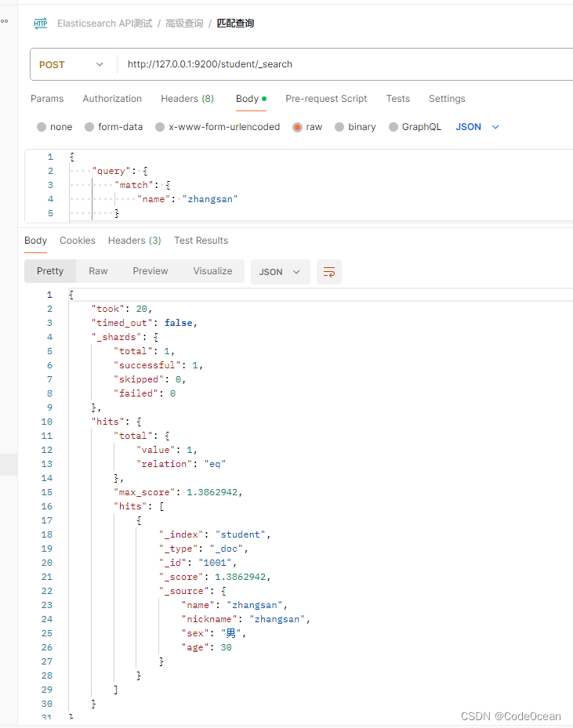This screenshot has width=573, height=728.
Task: Select x-www-form-urlencoded radio option
Action: pyautogui.click(x=160, y=127)
